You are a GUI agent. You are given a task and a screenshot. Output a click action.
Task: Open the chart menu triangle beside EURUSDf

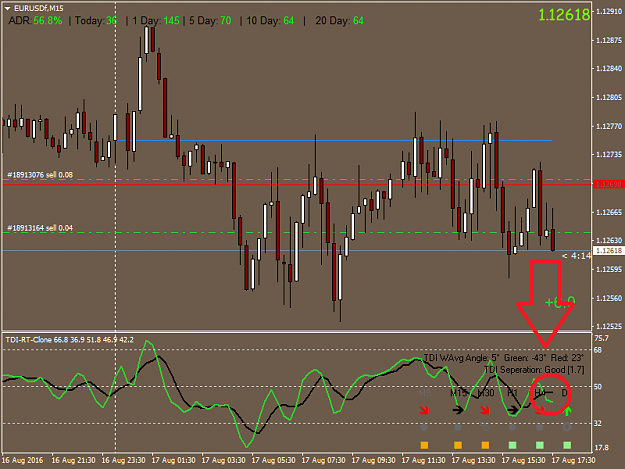(x=7, y=8)
